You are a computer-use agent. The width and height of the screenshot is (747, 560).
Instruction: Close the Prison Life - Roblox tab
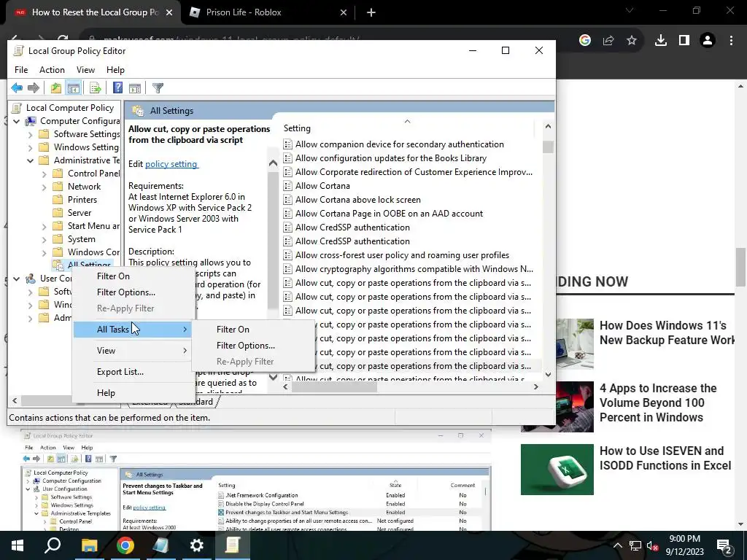point(344,13)
